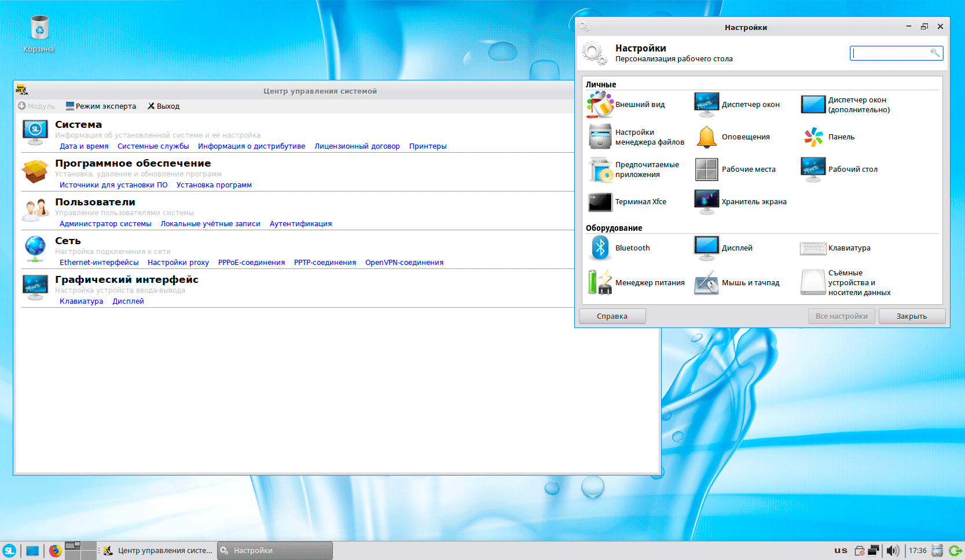Launch Firefox from the taskbar

coord(55,551)
